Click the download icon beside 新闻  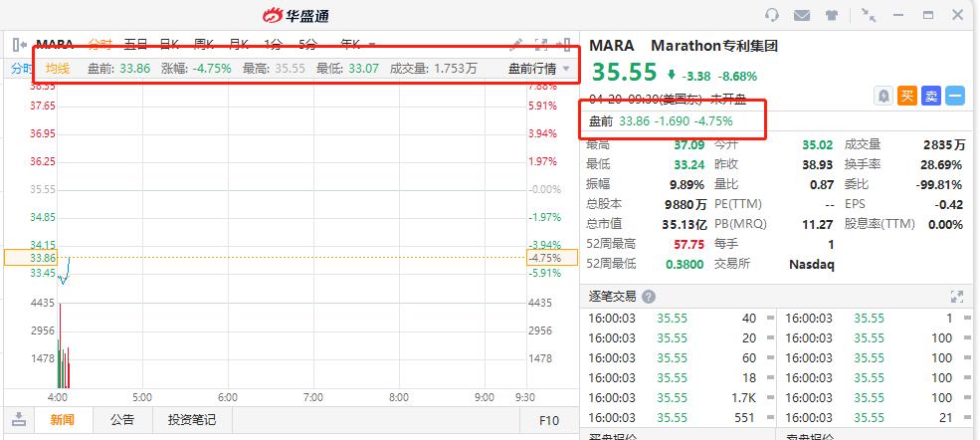(19, 419)
